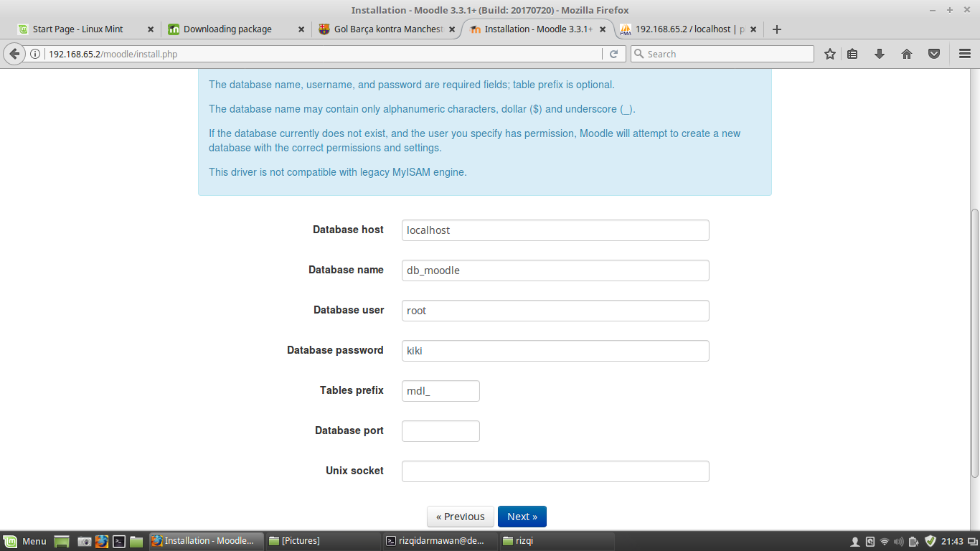Image resolution: width=980 pixels, height=551 pixels.
Task: Bookmark this page with the star icon
Action: click(829, 53)
